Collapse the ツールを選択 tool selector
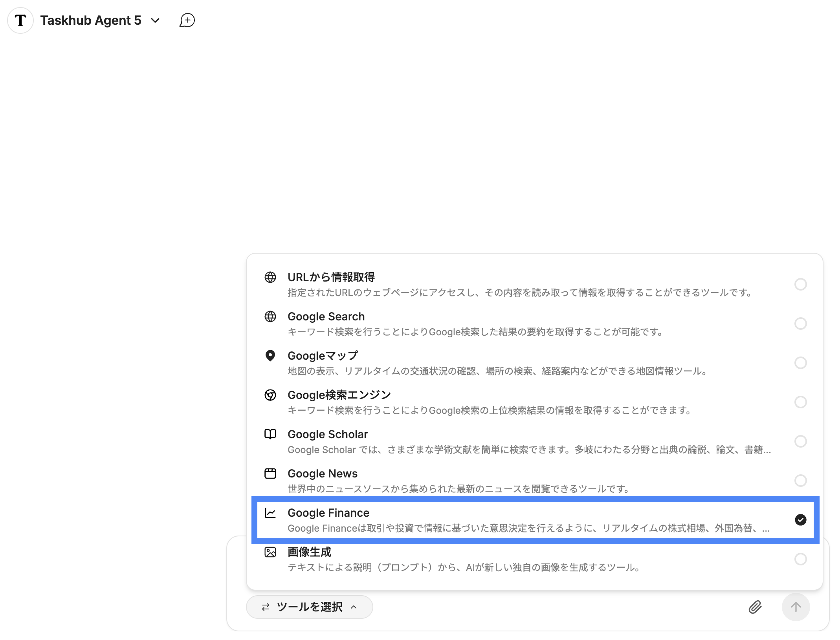This screenshot has height=640, width=840. 309,607
